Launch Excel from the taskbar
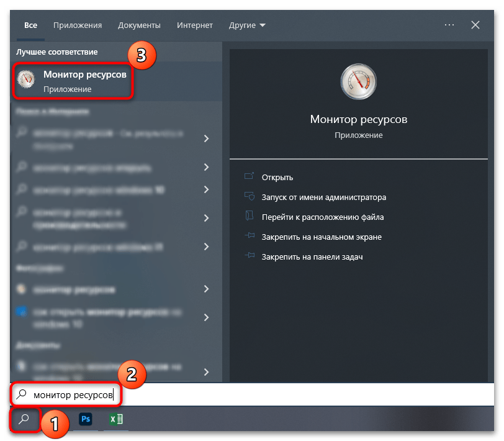The image size is (504, 441). click(x=115, y=419)
